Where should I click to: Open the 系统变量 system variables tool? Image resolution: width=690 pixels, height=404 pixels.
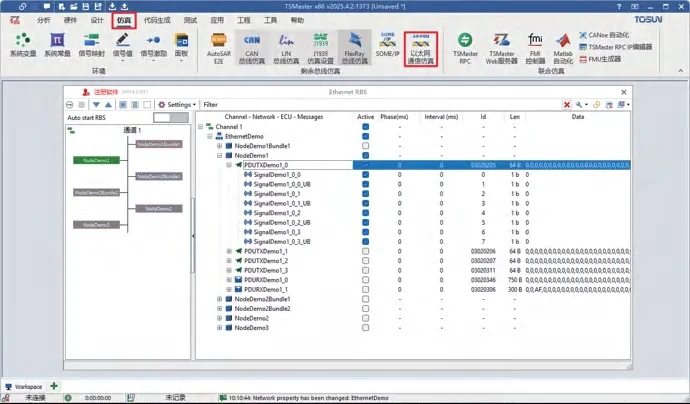(22, 45)
